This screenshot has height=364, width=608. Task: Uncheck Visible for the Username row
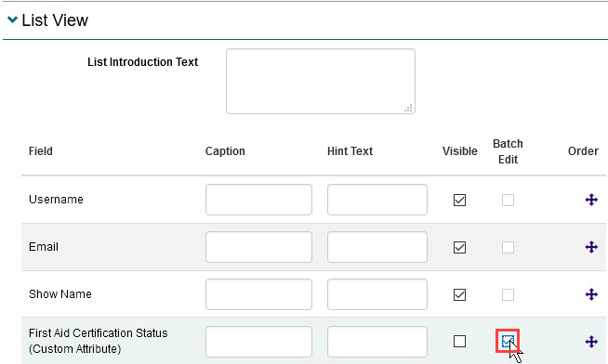[459, 201]
